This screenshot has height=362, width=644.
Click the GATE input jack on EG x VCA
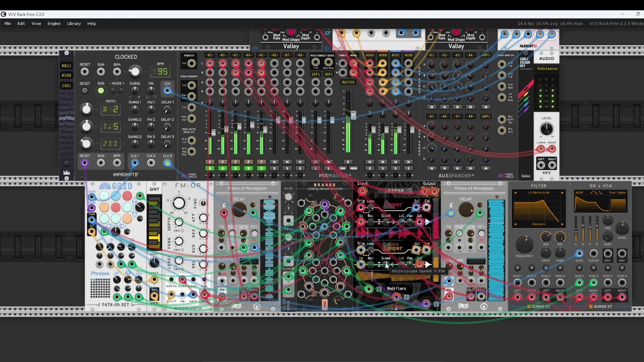[x=579, y=254]
